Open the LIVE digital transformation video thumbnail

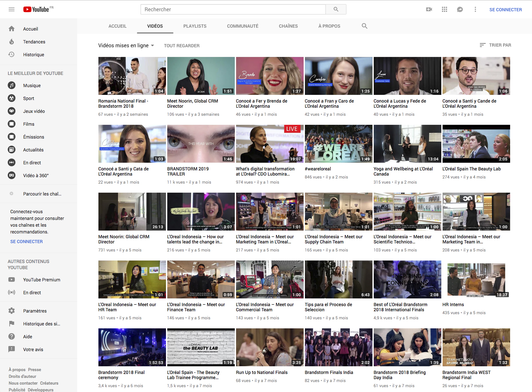[270, 144]
